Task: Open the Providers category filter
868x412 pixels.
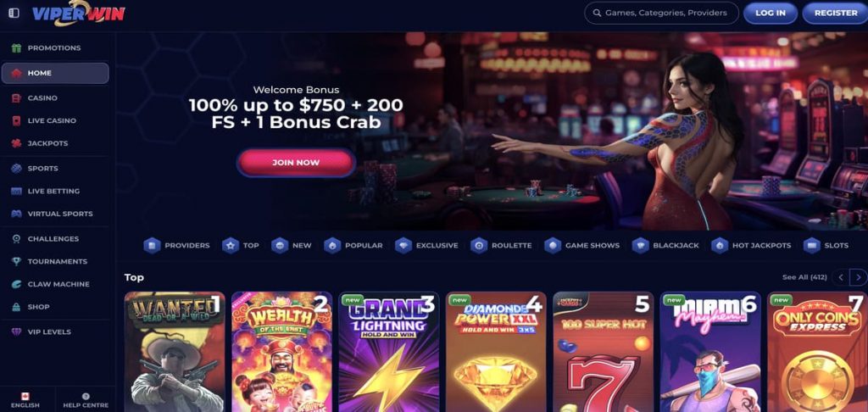Action: pos(176,245)
